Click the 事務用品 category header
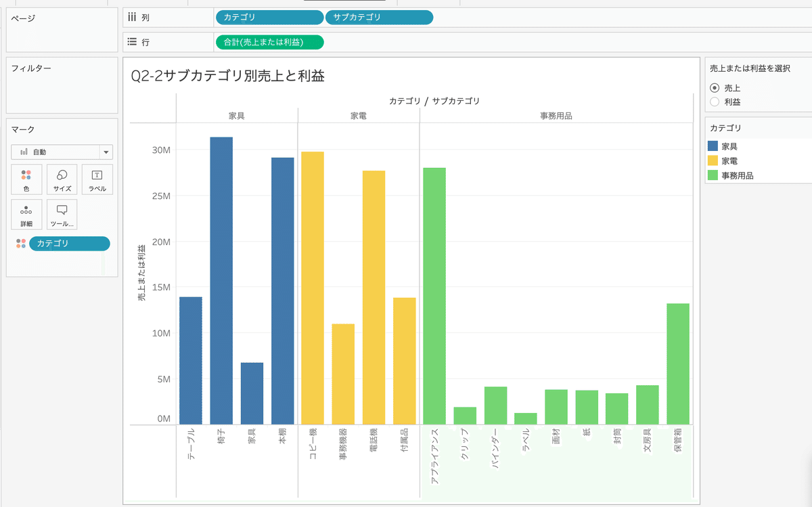Viewport: 812px width, 507px height. 556,116
